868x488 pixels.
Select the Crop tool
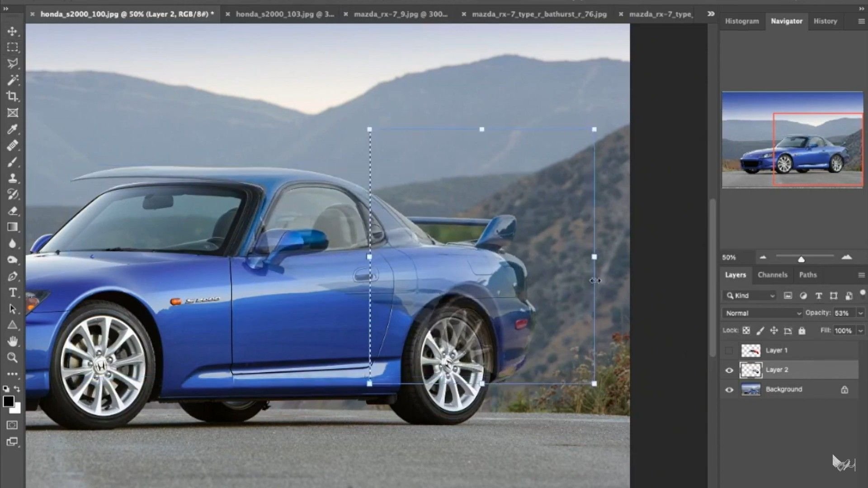coord(13,97)
